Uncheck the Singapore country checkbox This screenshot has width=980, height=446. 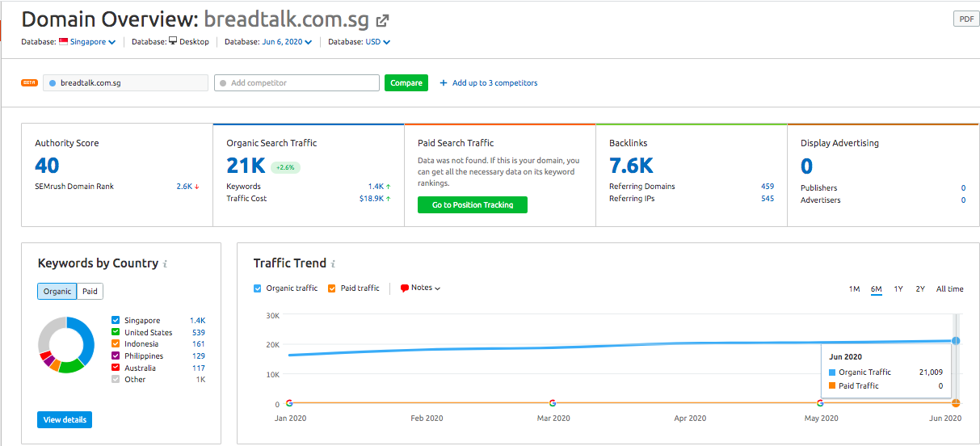tap(116, 321)
